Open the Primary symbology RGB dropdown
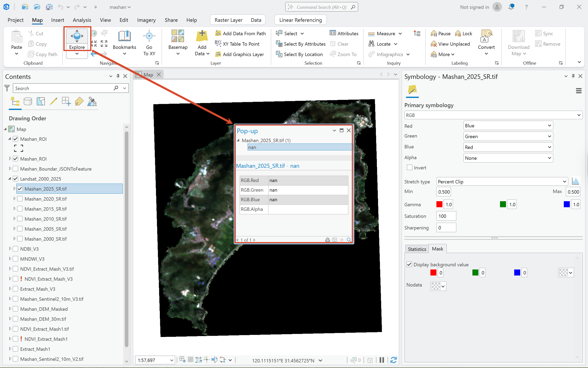Image resolution: width=588 pixels, height=368 pixels. click(x=493, y=115)
